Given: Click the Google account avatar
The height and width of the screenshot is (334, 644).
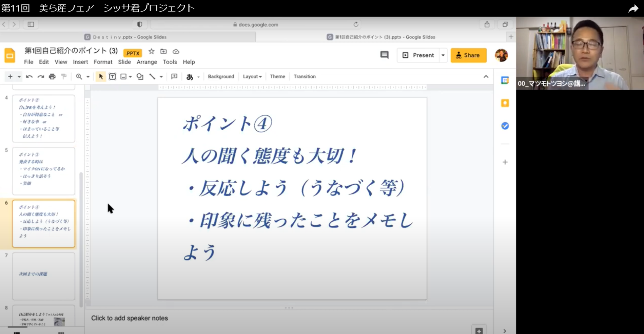Looking at the screenshot, I should point(501,55).
